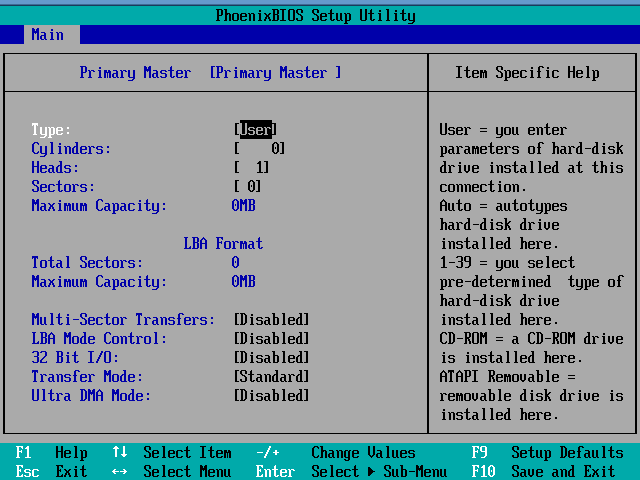
Task: Click the Total Sectors value 0
Action: click(x=236, y=262)
